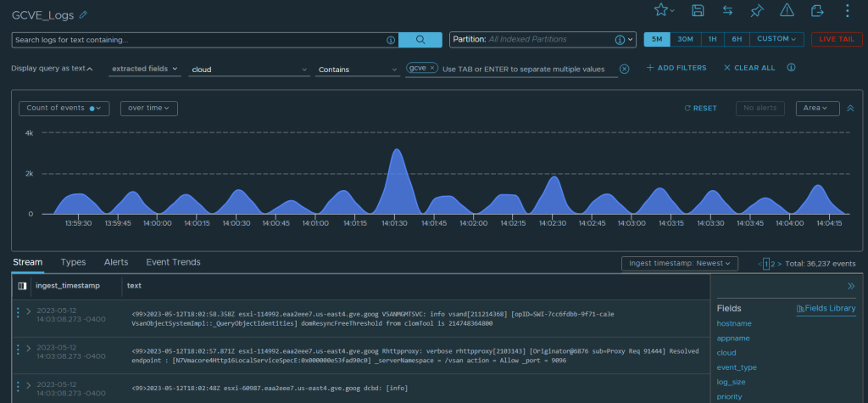Expand the Area chart type dropdown
Viewport: 868px width, 403px height.
click(x=817, y=109)
